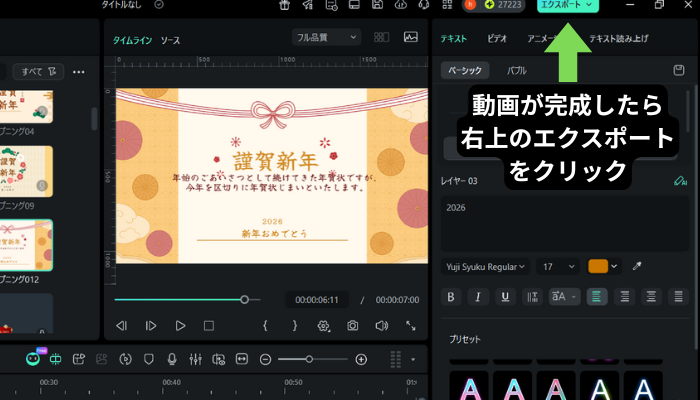Click the compare-view grid icon beside quality dropdown
The width and height of the screenshot is (700, 400).
(x=381, y=37)
